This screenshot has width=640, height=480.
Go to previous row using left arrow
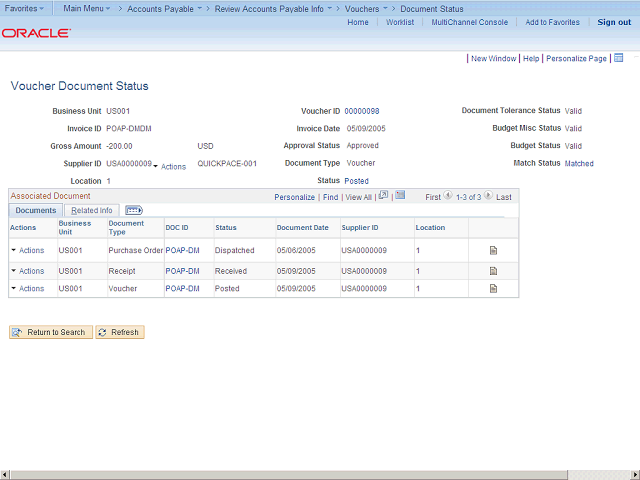coord(447,196)
